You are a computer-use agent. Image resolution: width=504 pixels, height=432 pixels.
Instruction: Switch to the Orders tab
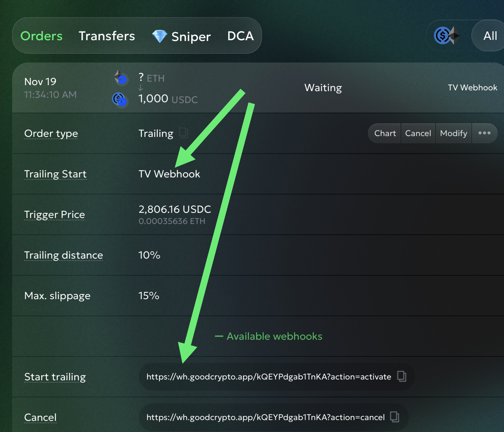coord(42,36)
